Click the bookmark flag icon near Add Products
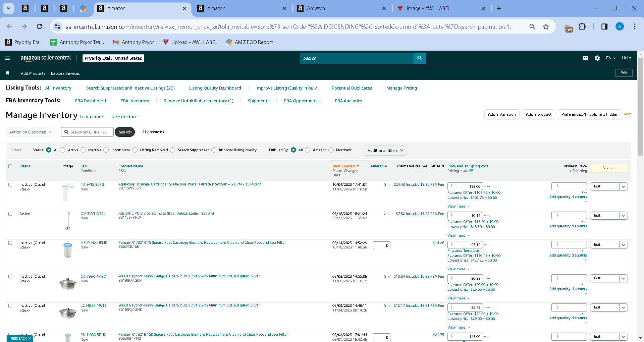 point(8,73)
